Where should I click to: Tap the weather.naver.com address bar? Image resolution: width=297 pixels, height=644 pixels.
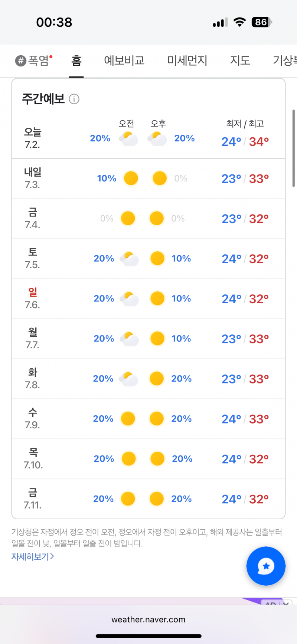[148, 620]
